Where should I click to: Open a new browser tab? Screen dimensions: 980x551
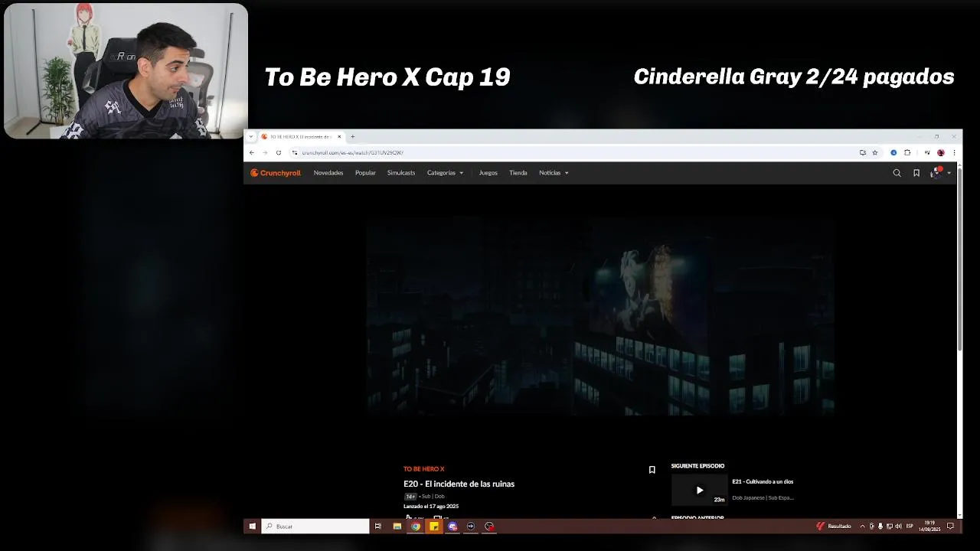point(352,136)
